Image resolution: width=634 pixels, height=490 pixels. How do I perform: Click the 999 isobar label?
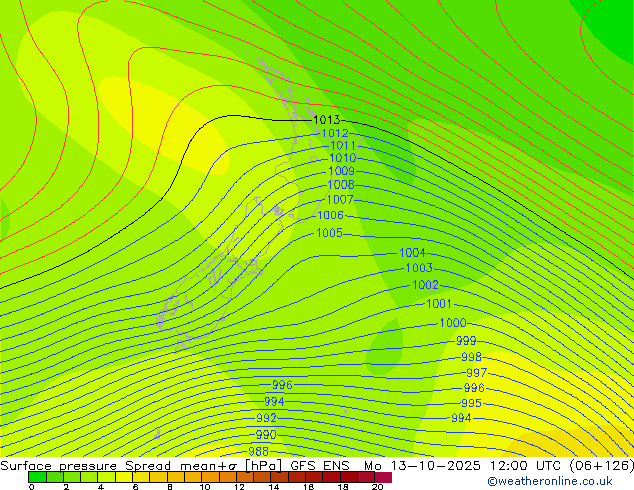click(466, 340)
